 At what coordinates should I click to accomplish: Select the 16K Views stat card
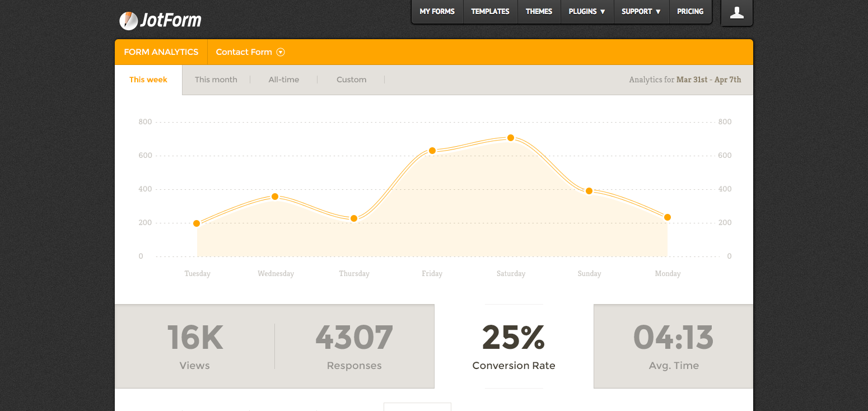(x=195, y=346)
